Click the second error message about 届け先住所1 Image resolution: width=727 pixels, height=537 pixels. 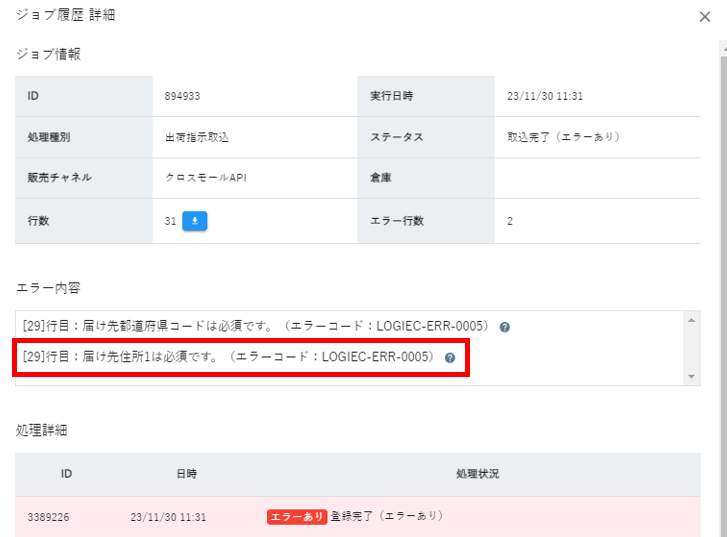[227, 357]
